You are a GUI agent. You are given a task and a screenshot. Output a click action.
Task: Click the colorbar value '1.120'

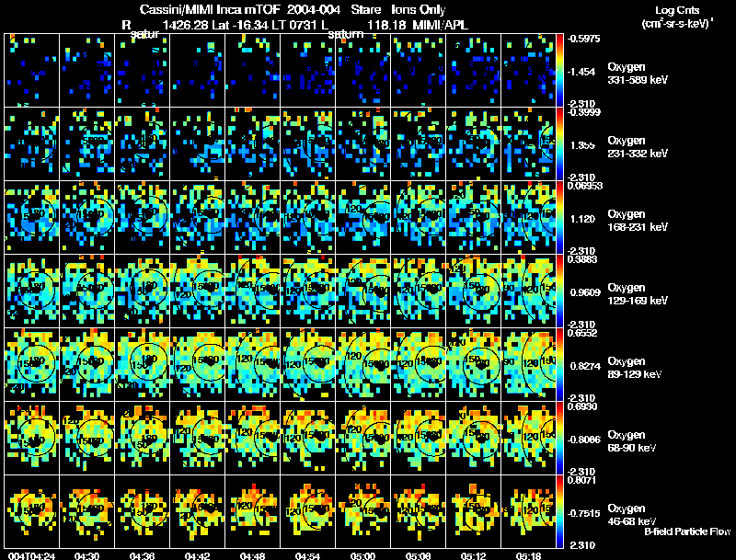click(x=582, y=219)
